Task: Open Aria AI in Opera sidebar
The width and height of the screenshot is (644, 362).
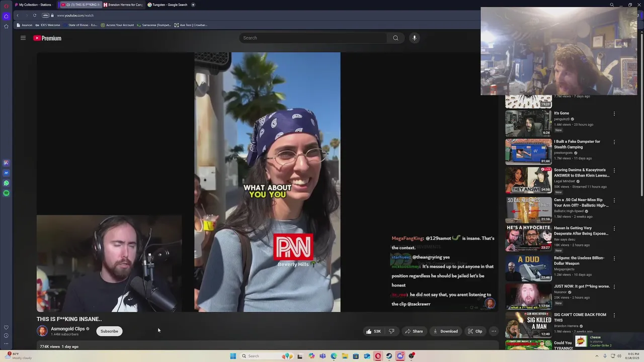Action: [x=6, y=163]
